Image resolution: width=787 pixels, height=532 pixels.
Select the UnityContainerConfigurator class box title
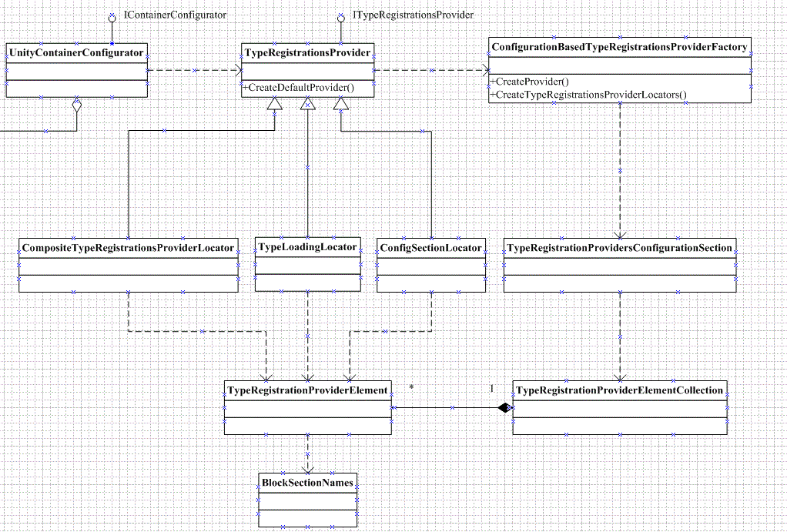[x=76, y=52]
